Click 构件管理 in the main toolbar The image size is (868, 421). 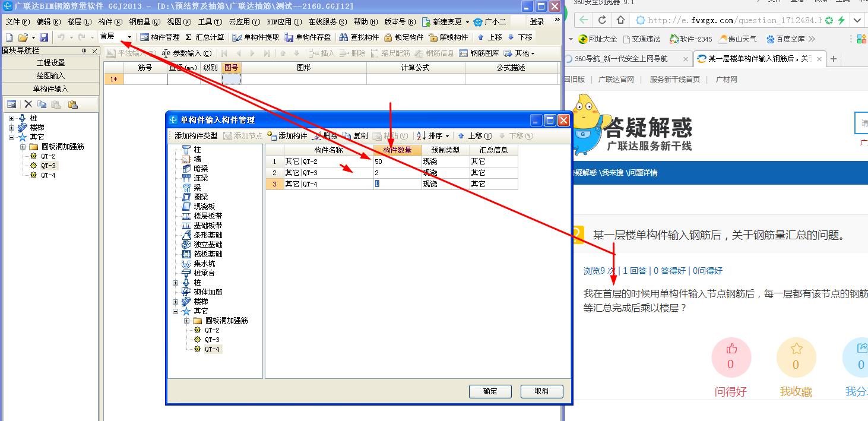coord(160,37)
